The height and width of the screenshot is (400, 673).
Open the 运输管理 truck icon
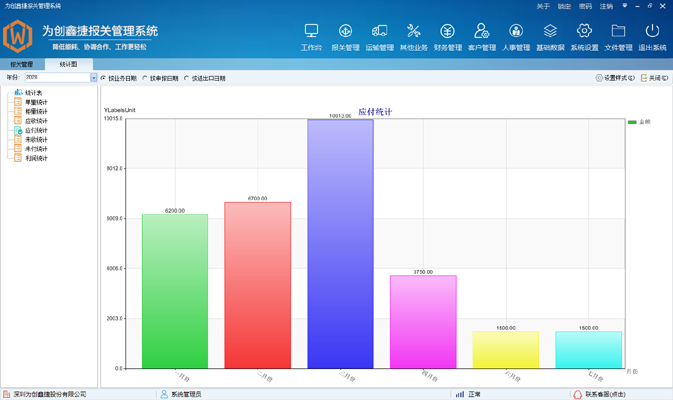pos(379,32)
